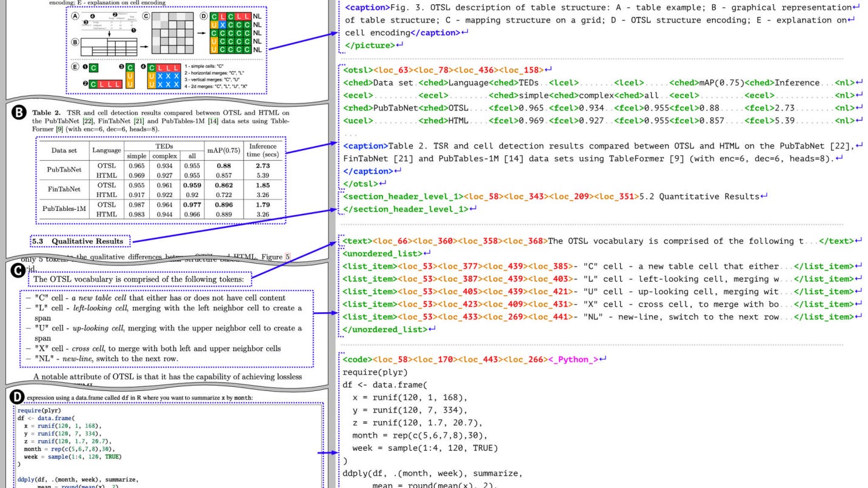The image size is (868, 488).
Task: Select the circled "E" cell-encoding marker
Action: coord(75,67)
